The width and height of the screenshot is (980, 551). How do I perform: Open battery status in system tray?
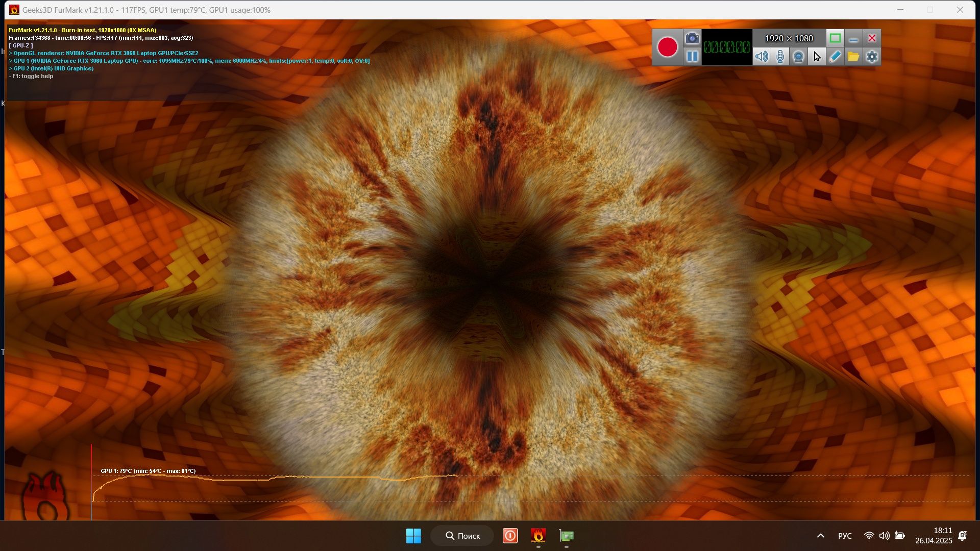(899, 536)
